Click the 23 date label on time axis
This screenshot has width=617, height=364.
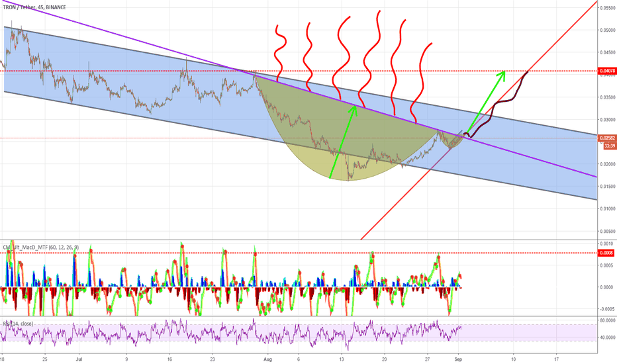[x=213, y=359]
